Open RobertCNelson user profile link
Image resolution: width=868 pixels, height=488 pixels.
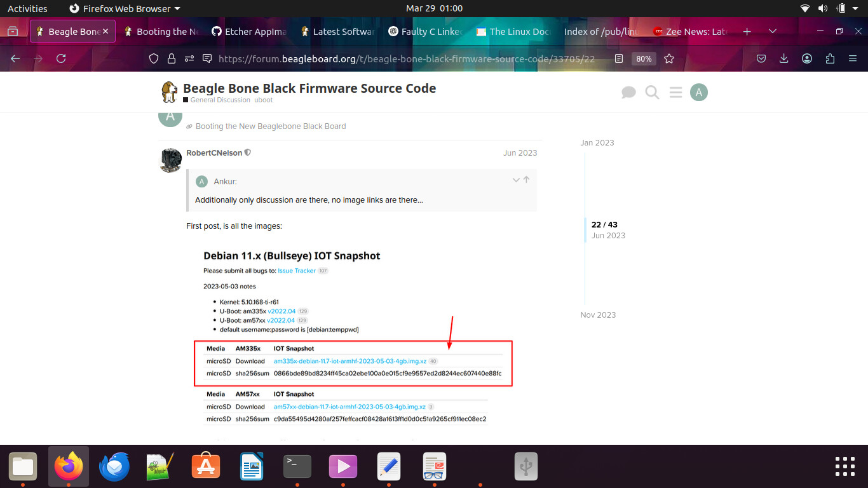[214, 153]
